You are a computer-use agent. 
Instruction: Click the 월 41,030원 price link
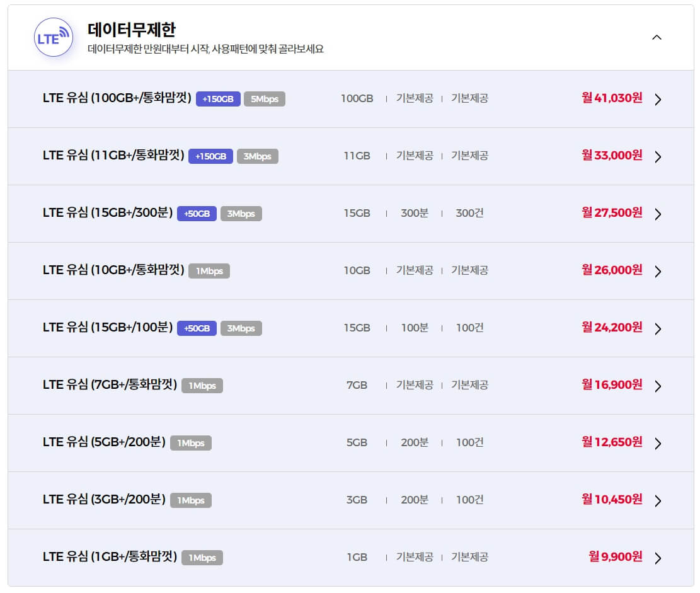click(612, 98)
